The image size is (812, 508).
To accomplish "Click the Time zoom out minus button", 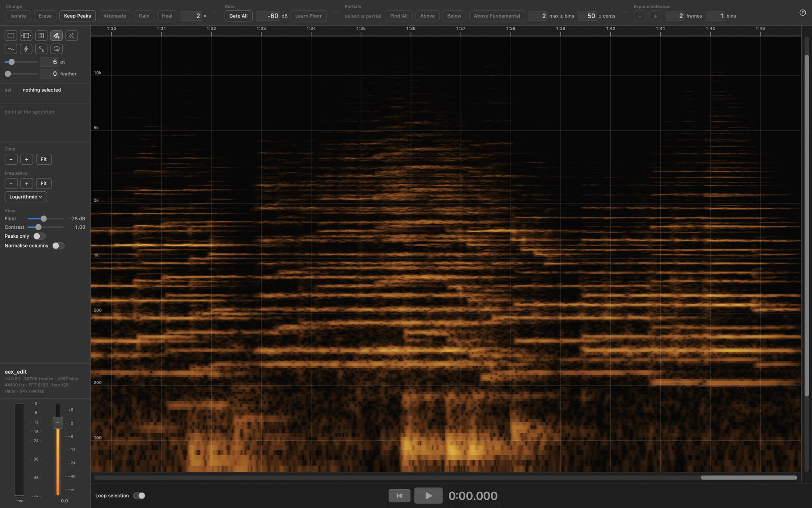I will click(x=11, y=159).
